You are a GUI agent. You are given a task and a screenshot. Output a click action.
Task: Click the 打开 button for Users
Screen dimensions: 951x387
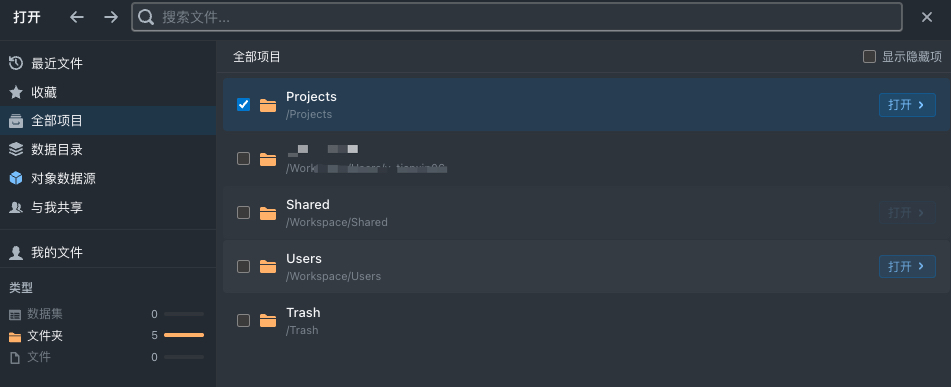pos(907,266)
